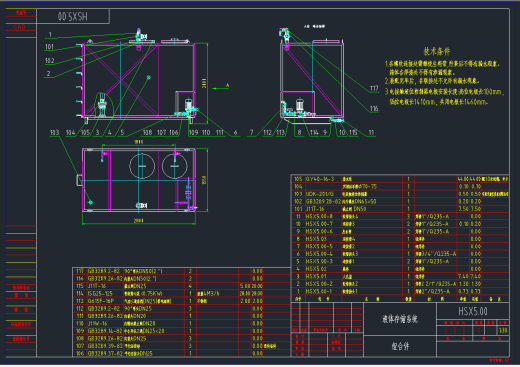
Task: Click BOM row 1 HSX5.00-1
Action: coord(400,291)
